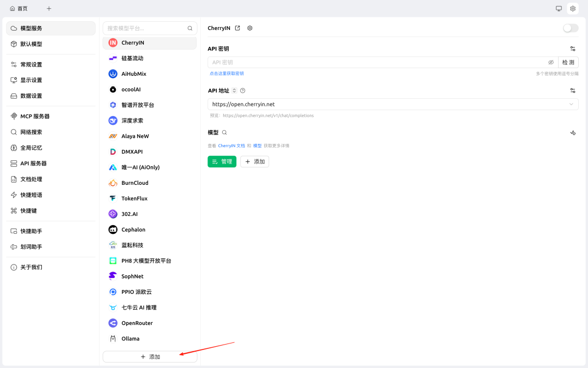Open the CherryIN 文档 link
The height and width of the screenshot is (368, 588).
tap(231, 146)
